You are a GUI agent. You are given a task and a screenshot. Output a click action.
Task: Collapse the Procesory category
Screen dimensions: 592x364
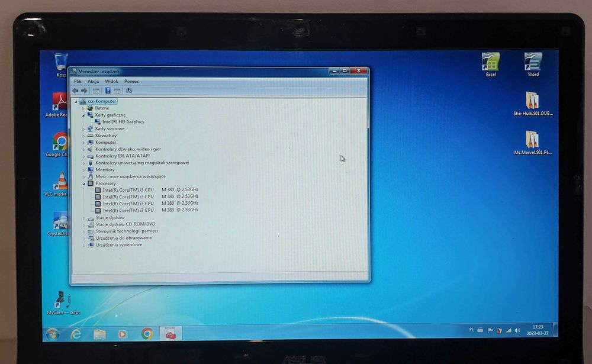(83, 183)
